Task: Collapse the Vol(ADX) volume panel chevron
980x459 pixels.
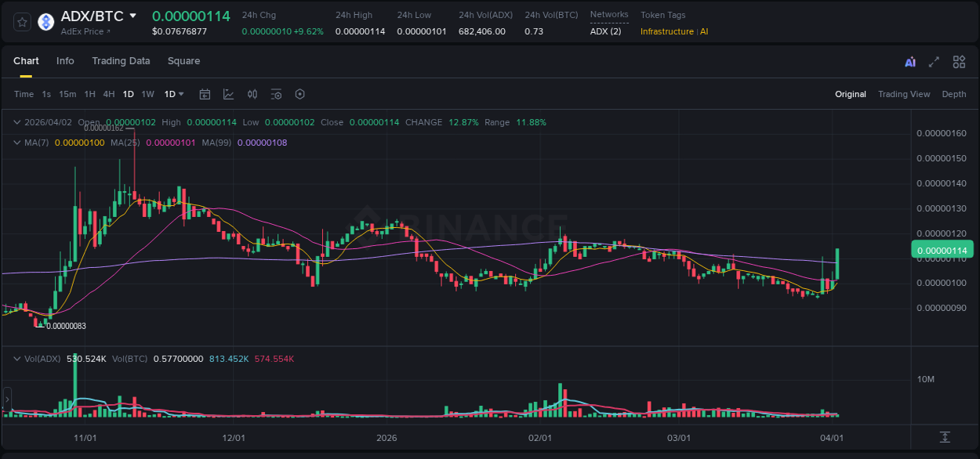Action: pos(16,358)
